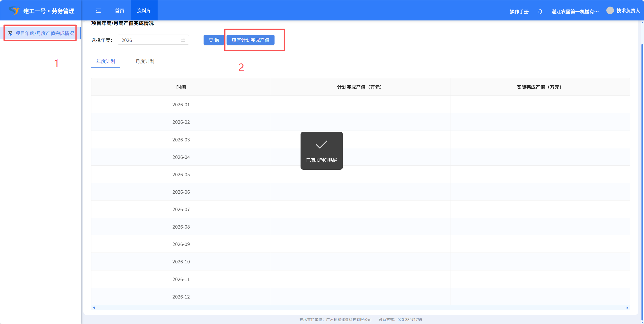This screenshot has height=324, width=644.
Task: Expand the 湛江农垦第一机械 company dropdown
Action: 575,12
